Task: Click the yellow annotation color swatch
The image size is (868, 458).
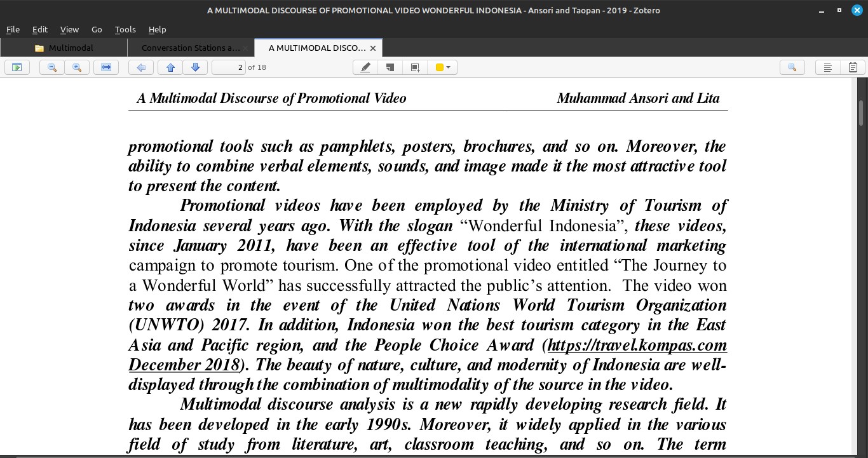Action: click(x=439, y=67)
